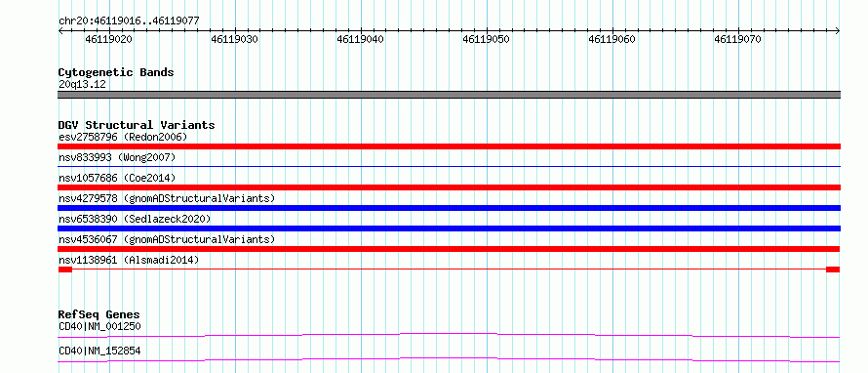Select the gray 20q13.12 cytogenetic band bar
The width and height of the screenshot is (868, 373).
[x=449, y=95]
